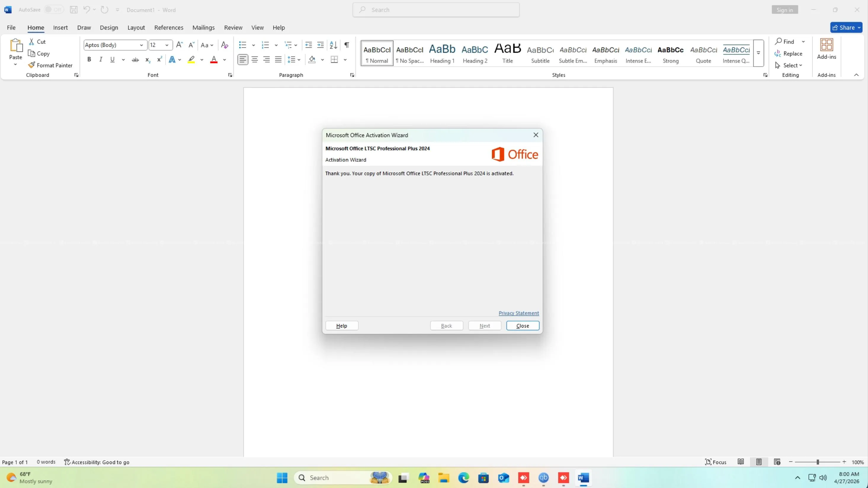Apply the Heading 1 style

[442, 53]
